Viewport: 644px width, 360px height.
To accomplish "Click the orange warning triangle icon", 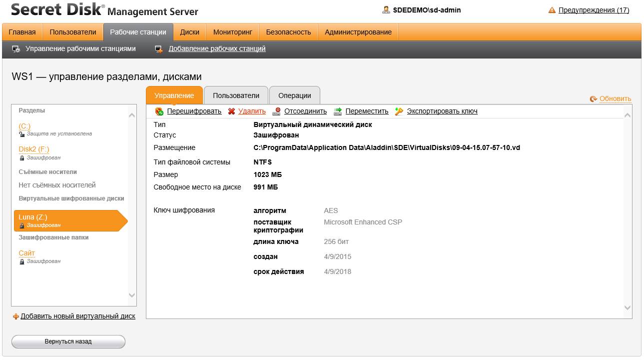I will (552, 10).
